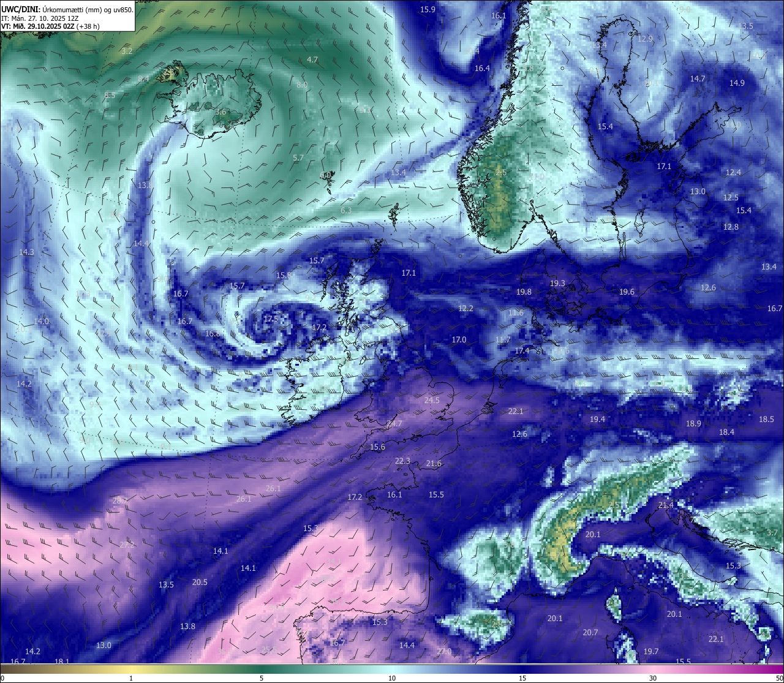The width and height of the screenshot is (784, 683).
Task: Click the map value 6.3
Action: coord(346,210)
